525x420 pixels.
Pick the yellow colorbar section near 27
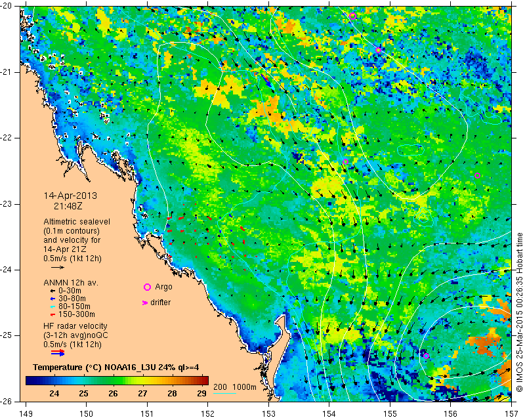[142, 381]
